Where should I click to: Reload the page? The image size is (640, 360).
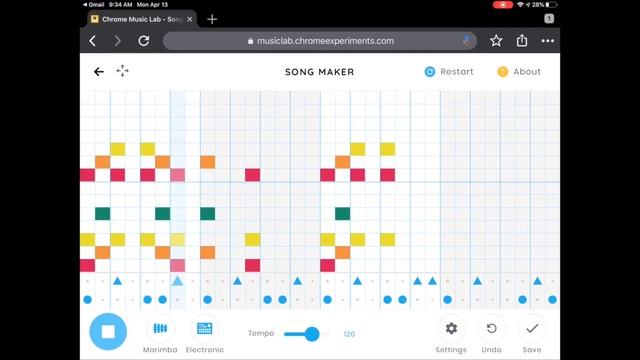coord(144,41)
